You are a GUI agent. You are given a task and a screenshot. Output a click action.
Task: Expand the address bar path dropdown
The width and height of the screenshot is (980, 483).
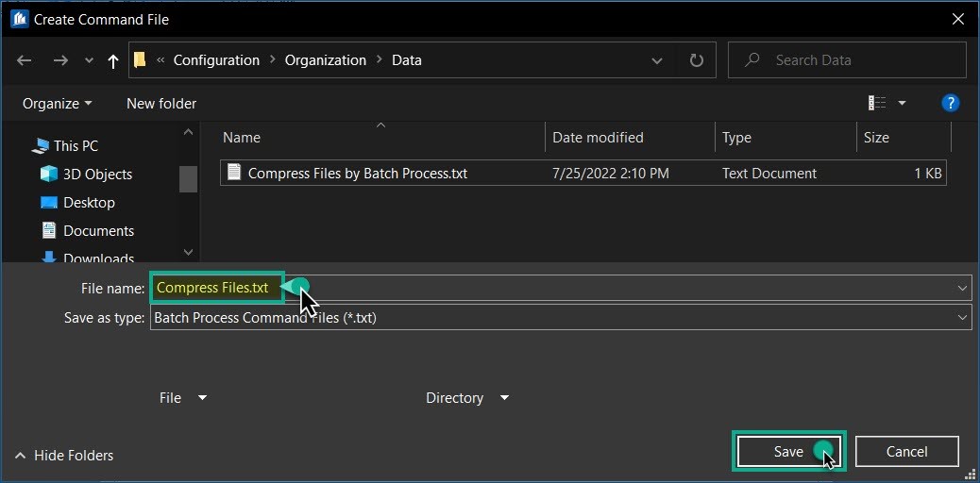point(657,60)
